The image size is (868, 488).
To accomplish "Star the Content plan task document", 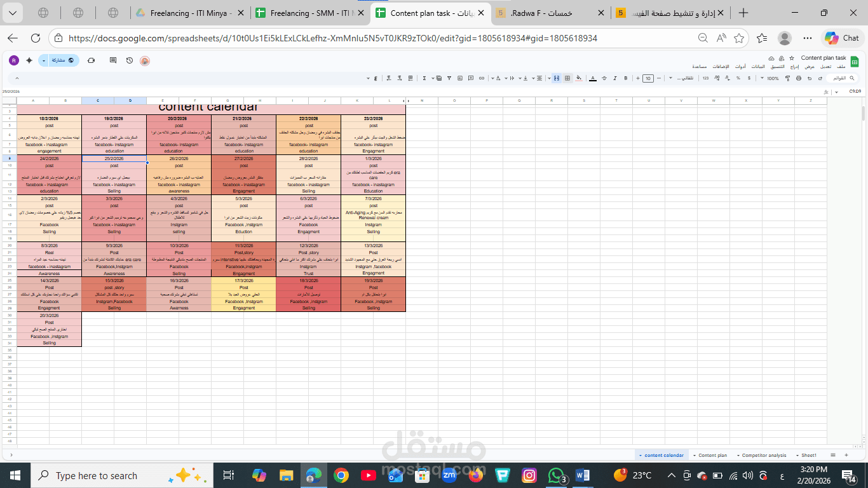I will (792, 58).
